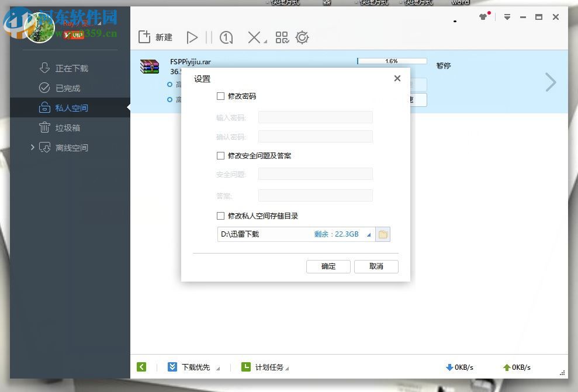Image resolution: width=578 pixels, height=392 pixels.
Task: Open Thunder settings gear icon
Action: click(302, 37)
